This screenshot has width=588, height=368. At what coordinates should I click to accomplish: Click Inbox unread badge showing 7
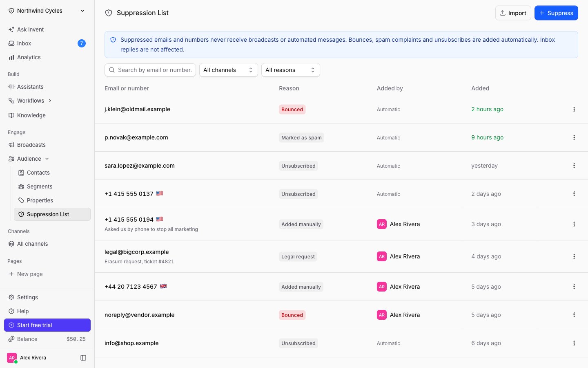82,43
